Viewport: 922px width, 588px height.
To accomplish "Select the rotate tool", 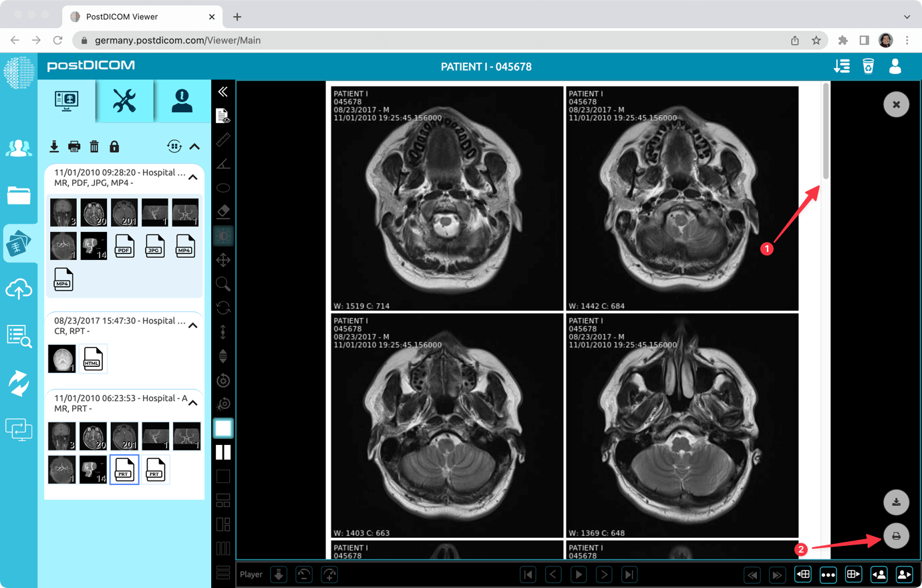I will click(x=223, y=308).
